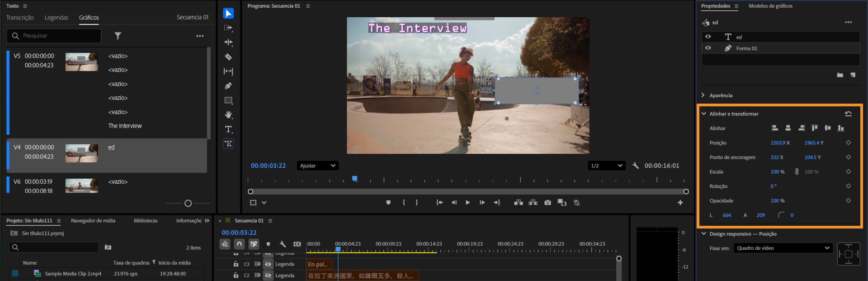This screenshot has width=868, height=281.
Task: Create new layer in Propriedades
Action: click(853, 75)
